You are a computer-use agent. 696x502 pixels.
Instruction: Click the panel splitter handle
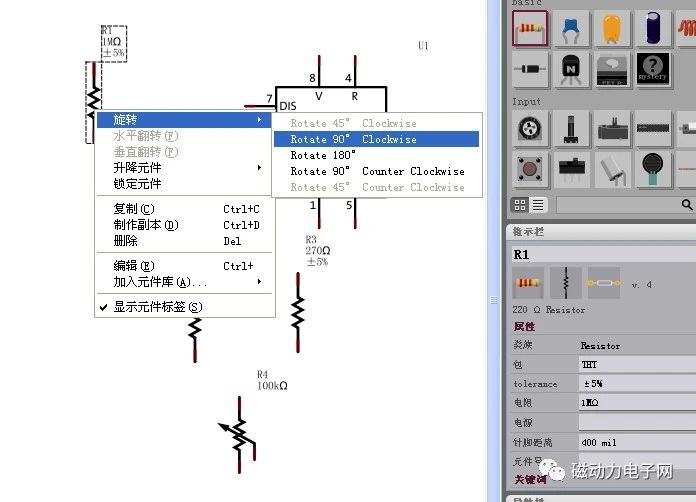tap(494, 300)
